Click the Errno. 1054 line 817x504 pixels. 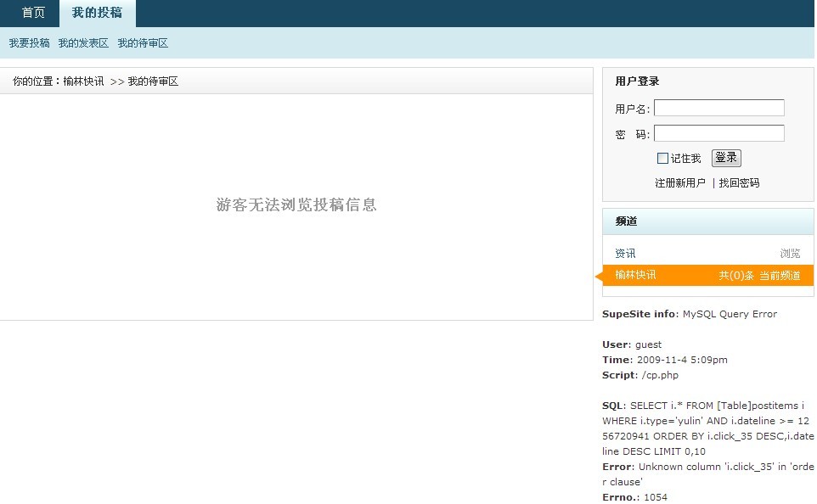[x=634, y=497]
